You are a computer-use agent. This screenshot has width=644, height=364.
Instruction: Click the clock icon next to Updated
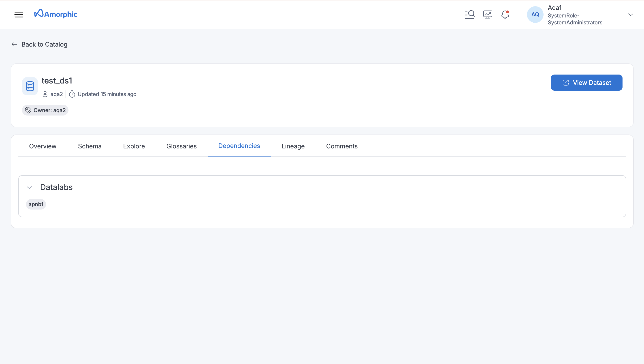coord(72,94)
